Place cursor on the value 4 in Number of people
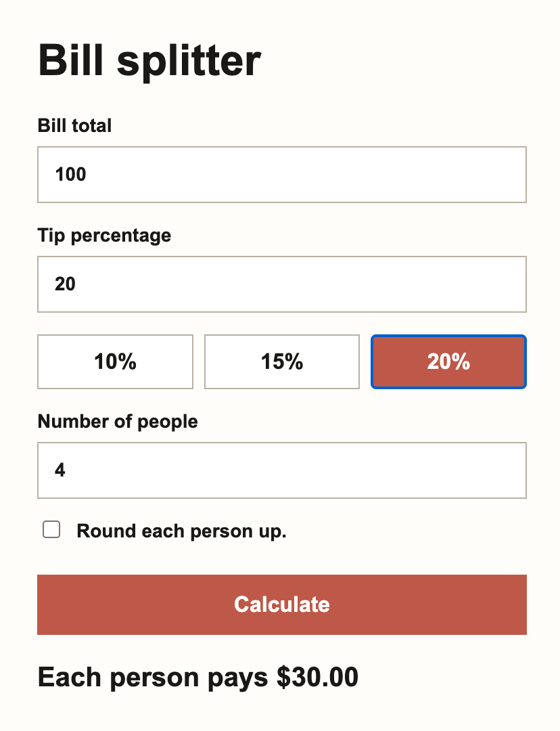 tap(60, 470)
